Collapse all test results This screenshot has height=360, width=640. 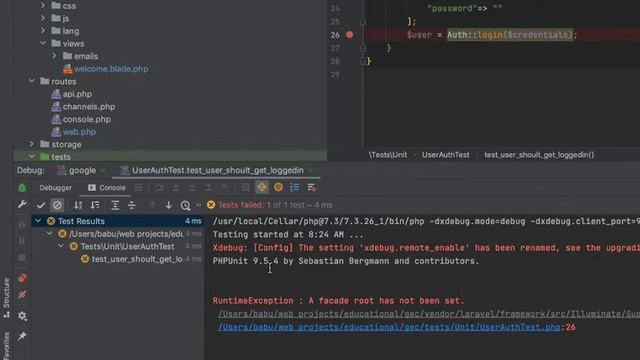pyautogui.click(x=131, y=205)
